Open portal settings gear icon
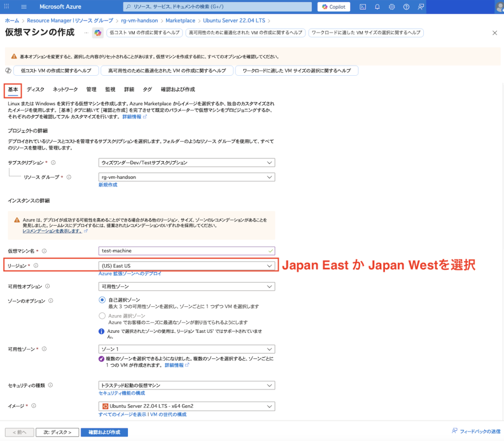 point(392,7)
